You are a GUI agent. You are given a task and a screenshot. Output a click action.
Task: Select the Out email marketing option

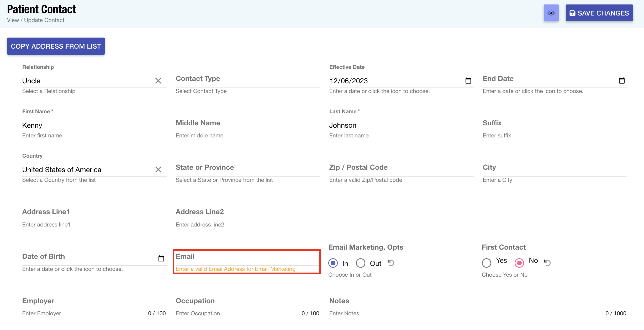[361, 263]
